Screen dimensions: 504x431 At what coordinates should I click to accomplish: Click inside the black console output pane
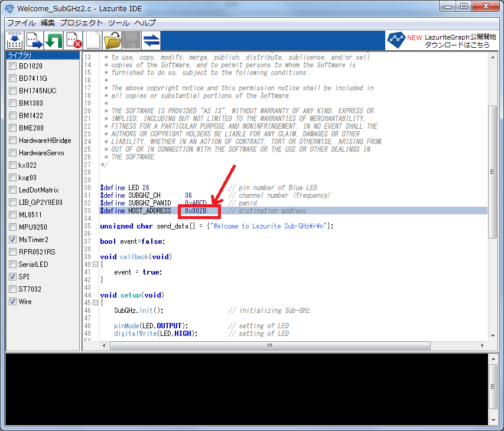click(x=247, y=389)
